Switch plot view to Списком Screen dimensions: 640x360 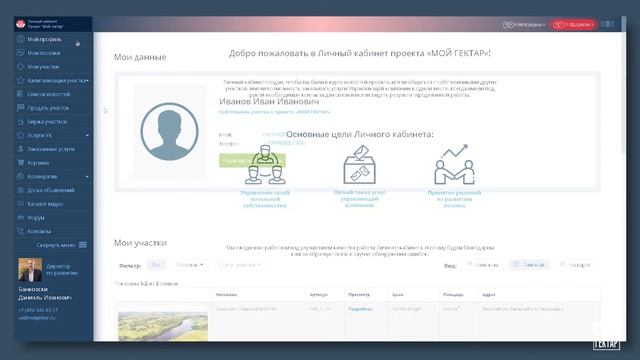(x=484, y=265)
